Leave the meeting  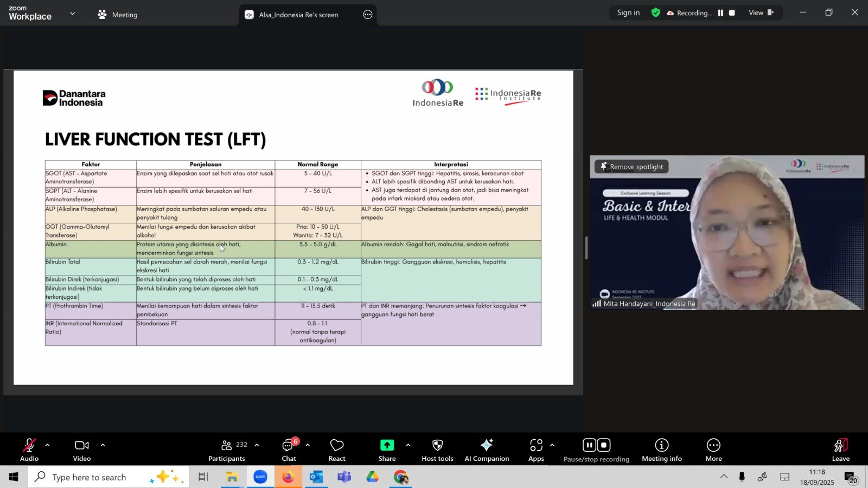840,450
